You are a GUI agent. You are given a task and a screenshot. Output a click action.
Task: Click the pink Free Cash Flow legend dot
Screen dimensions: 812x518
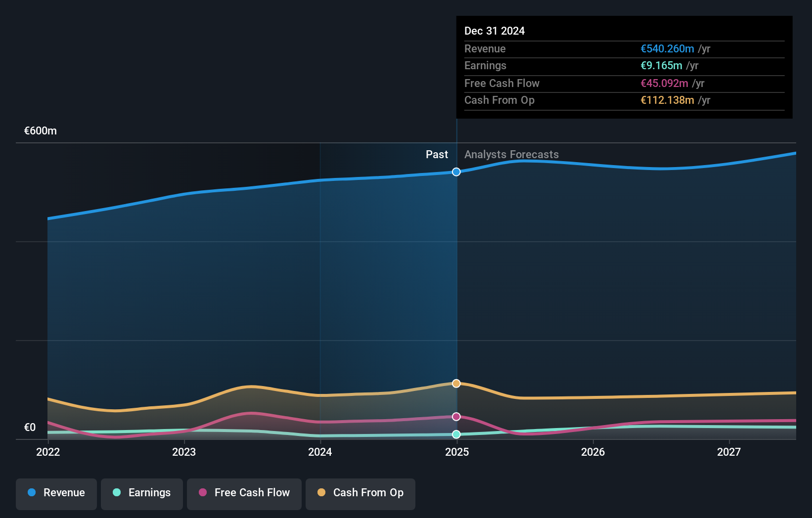(x=203, y=493)
